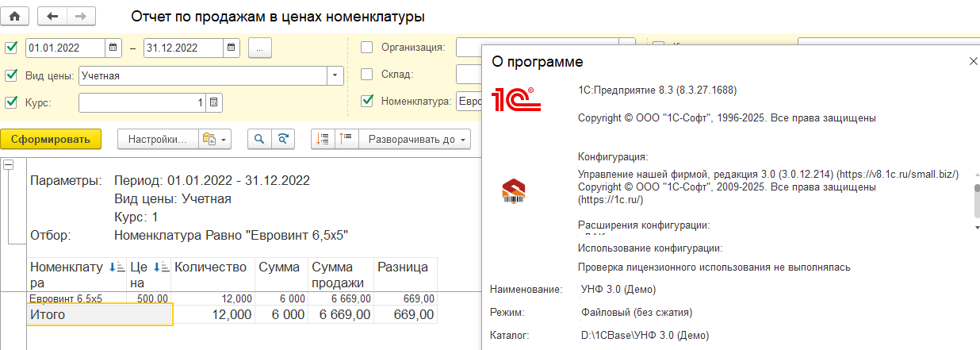
Task: Click the Каталог path D:\1CBase\УНФ 3.0 (Демо)
Action: [x=645, y=336]
